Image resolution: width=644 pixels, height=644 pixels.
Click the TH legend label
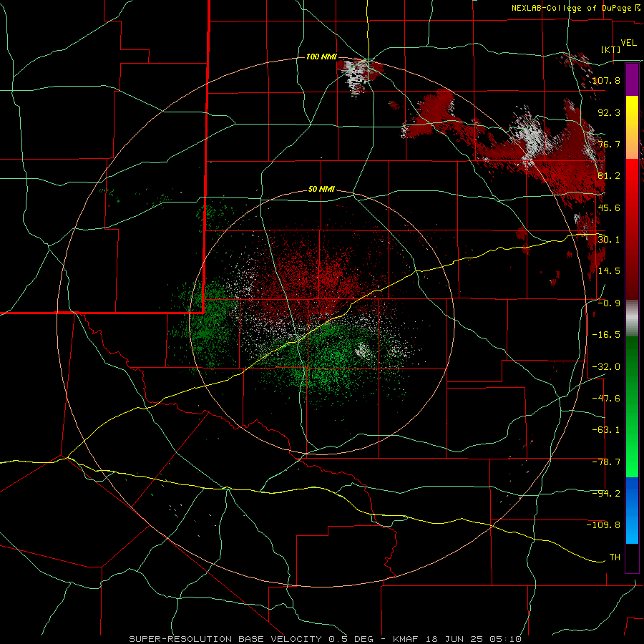point(615,557)
